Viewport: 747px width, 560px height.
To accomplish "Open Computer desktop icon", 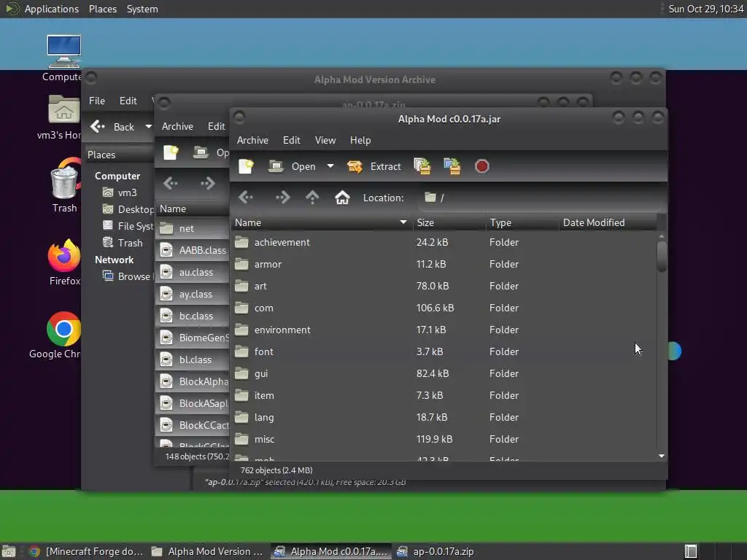I will point(63,58).
